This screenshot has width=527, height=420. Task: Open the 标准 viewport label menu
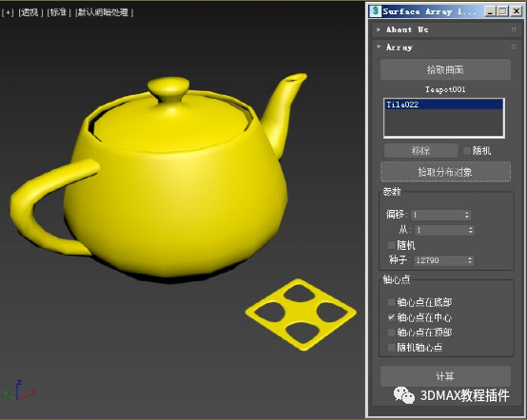coord(59,12)
